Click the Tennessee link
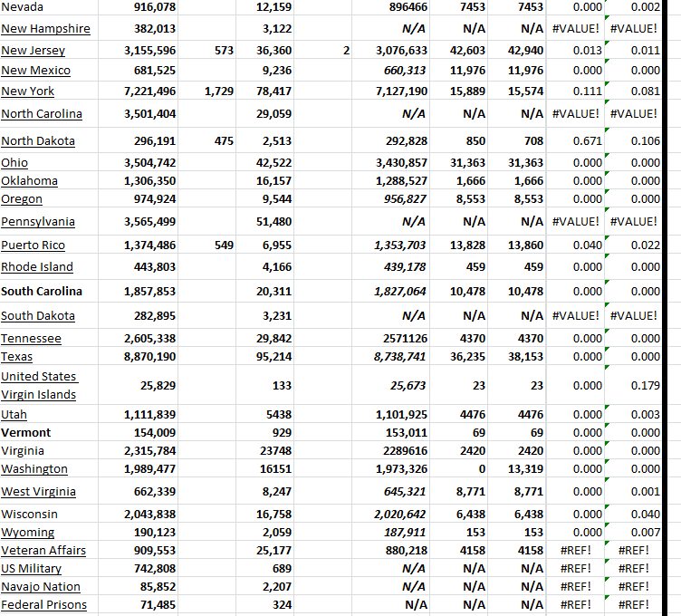 click(32, 339)
